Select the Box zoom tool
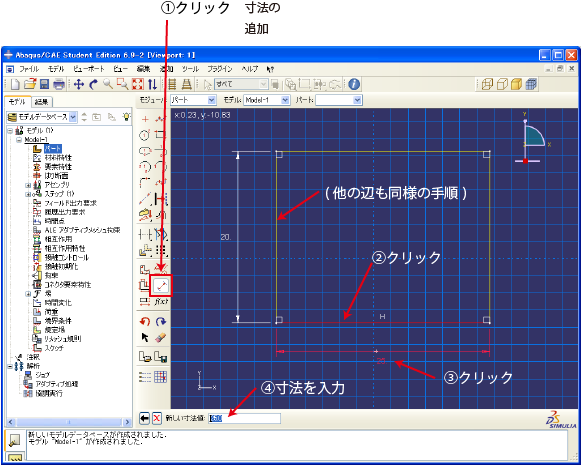This screenshot has width=581, height=466. [123, 84]
